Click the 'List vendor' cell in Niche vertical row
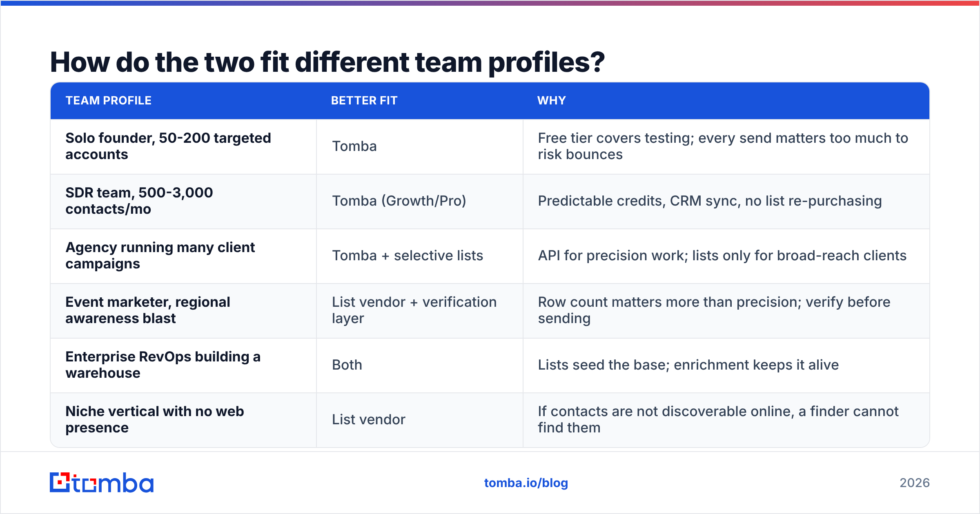The width and height of the screenshot is (980, 514). pos(420,420)
